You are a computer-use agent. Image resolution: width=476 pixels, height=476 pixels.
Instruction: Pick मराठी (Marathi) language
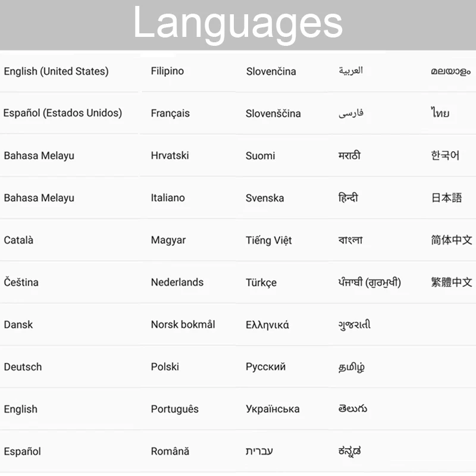click(x=349, y=155)
